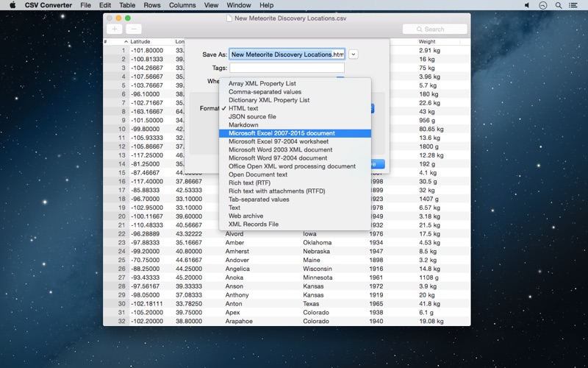This screenshot has height=368, width=588.
Task: Click the Oklahoma state cell
Action: tap(317, 242)
